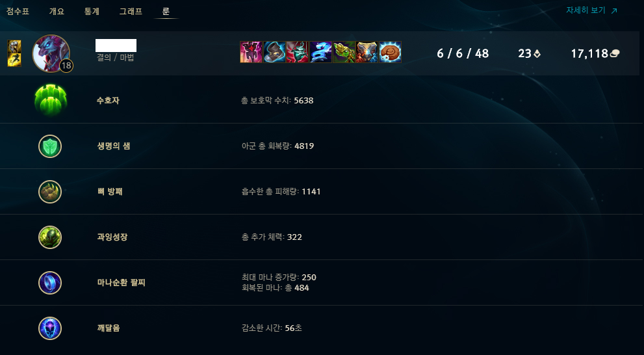Select the blue swirling wind item icon

pos(320,52)
